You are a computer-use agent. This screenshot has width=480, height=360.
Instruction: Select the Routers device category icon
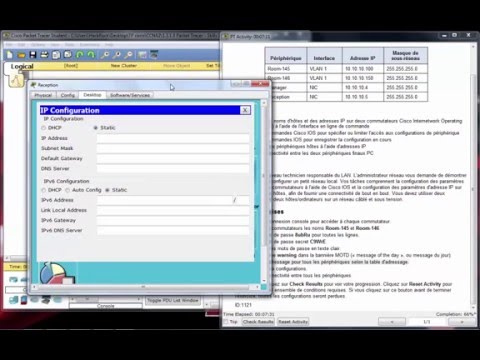coord(13,279)
